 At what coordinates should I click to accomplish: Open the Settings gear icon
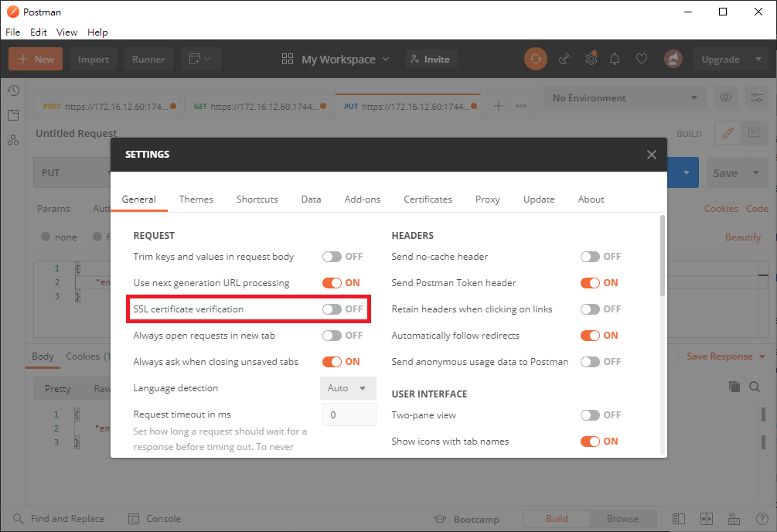click(591, 59)
